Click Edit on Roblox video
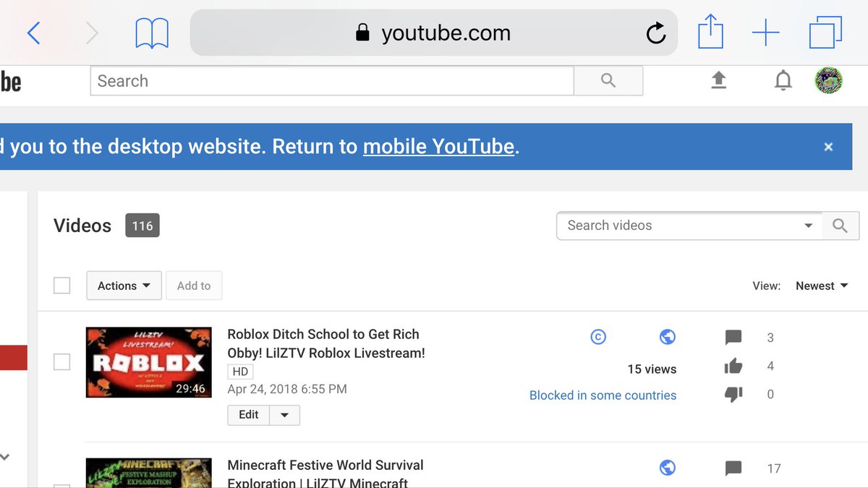The image size is (868, 488). coord(248,415)
